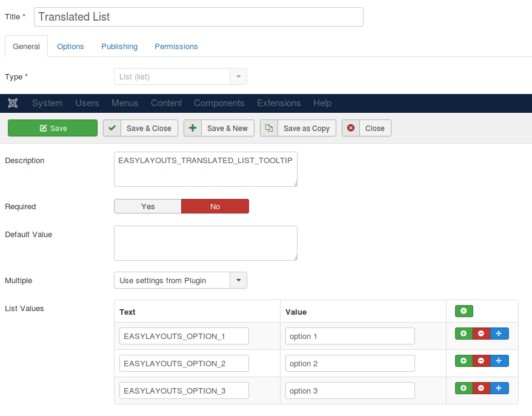
Task: Add a new list value from the header row
Action: point(464,311)
